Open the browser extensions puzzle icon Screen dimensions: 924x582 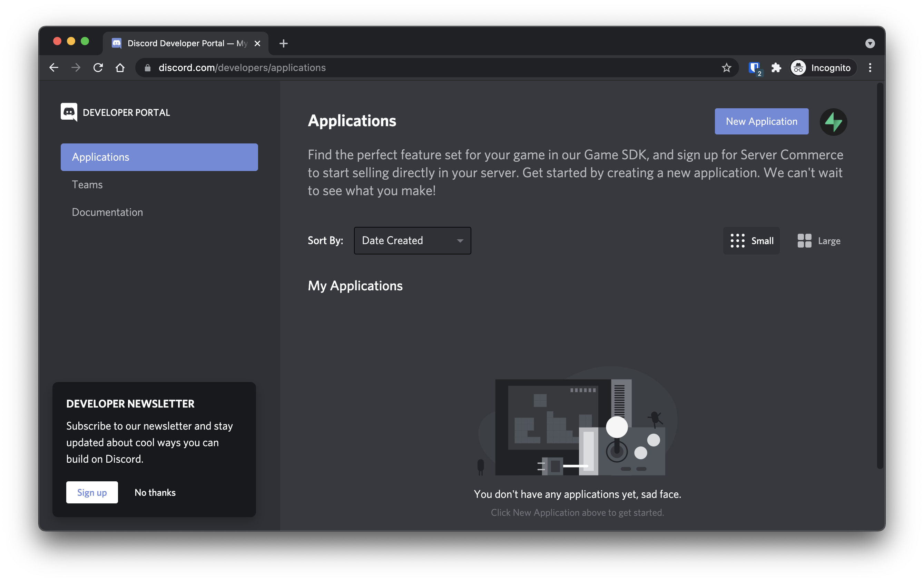coord(776,68)
